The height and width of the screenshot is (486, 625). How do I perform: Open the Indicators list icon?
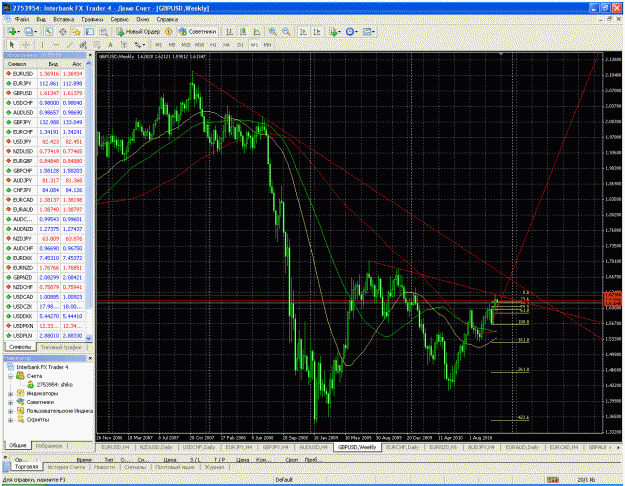pos(333,31)
